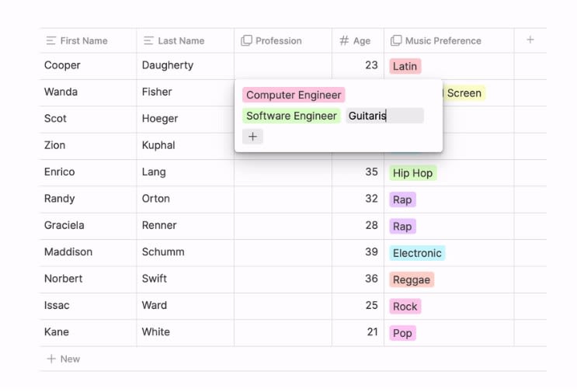Click the Latin tag for Cooper

click(x=405, y=66)
